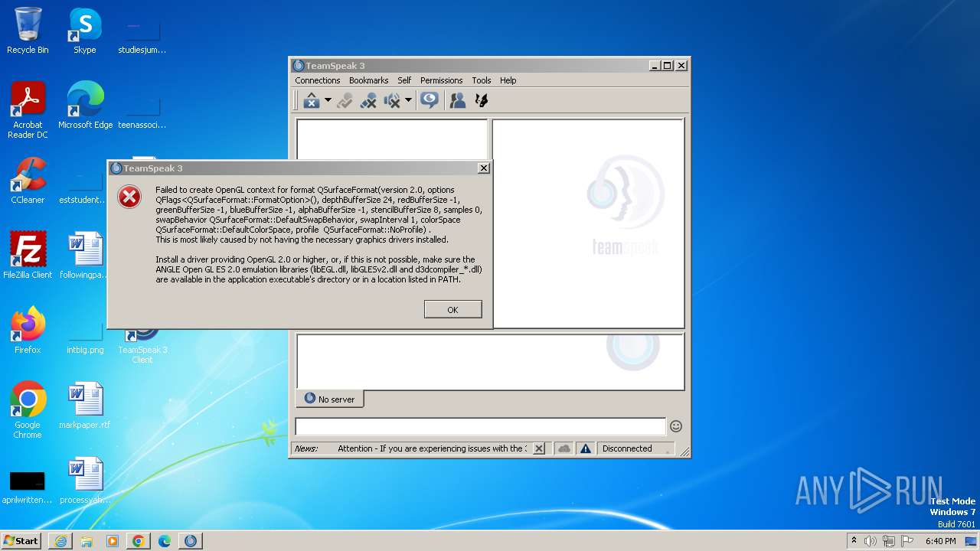This screenshot has height=551, width=980.
Task: Click the taskbar clock showing 6:40 PM
Action: tap(940, 541)
